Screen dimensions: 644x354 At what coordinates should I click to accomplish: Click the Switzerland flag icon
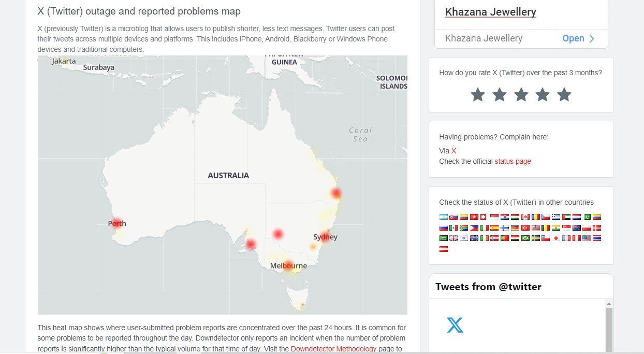pos(483,217)
